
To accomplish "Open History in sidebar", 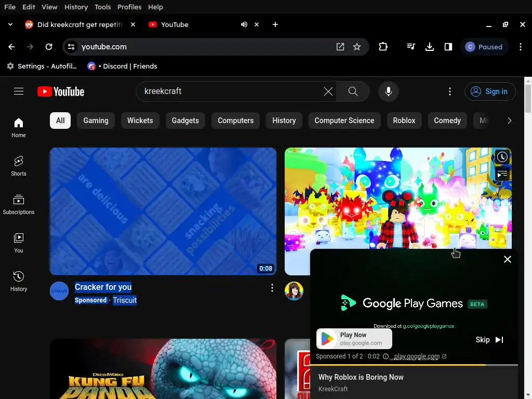I will tap(19, 281).
